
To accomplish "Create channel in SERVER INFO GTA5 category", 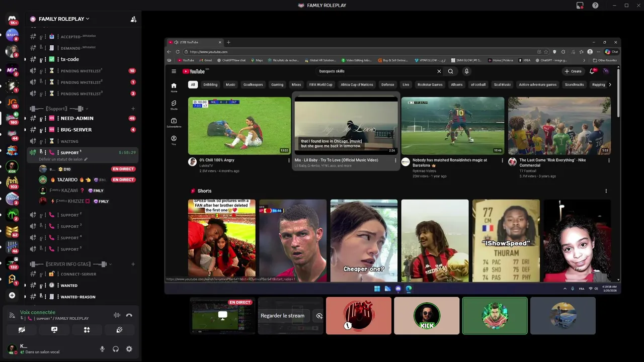I will [133, 264].
